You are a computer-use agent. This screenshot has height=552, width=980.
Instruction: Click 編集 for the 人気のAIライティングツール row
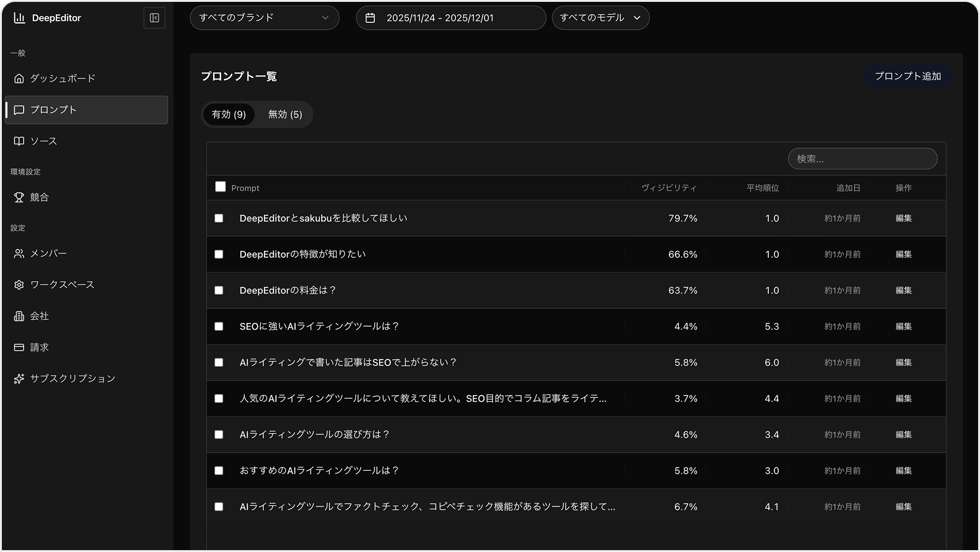tap(904, 399)
